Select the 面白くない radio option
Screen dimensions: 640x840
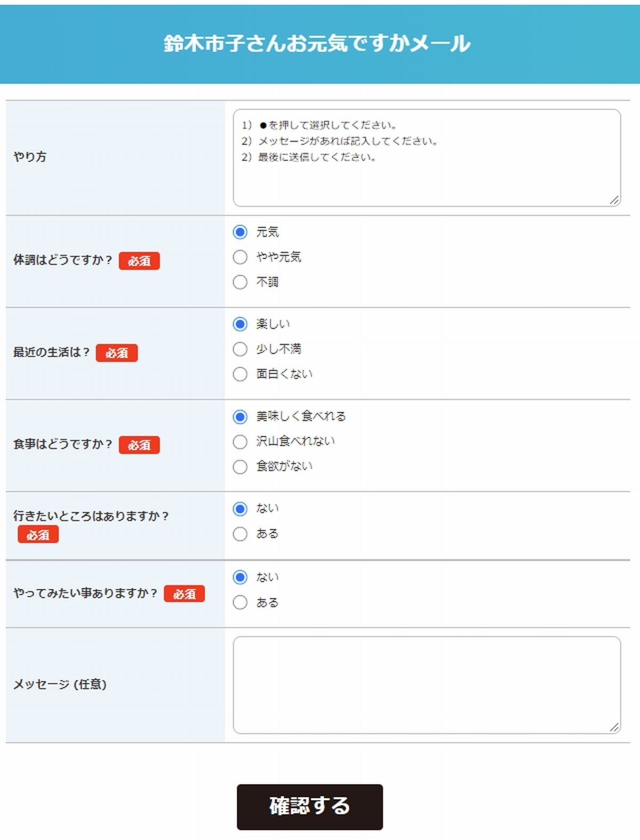(x=240, y=374)
